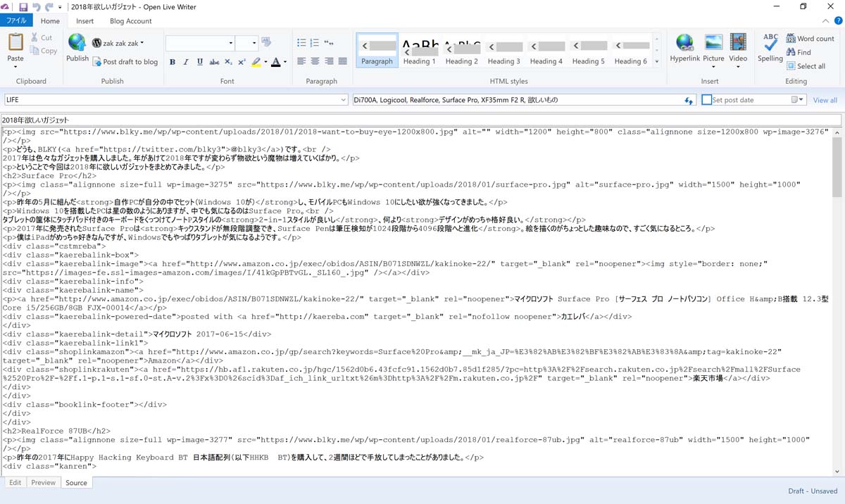845x504 pixels.
Task: Toggle subscript formatting
Action: 228,62
